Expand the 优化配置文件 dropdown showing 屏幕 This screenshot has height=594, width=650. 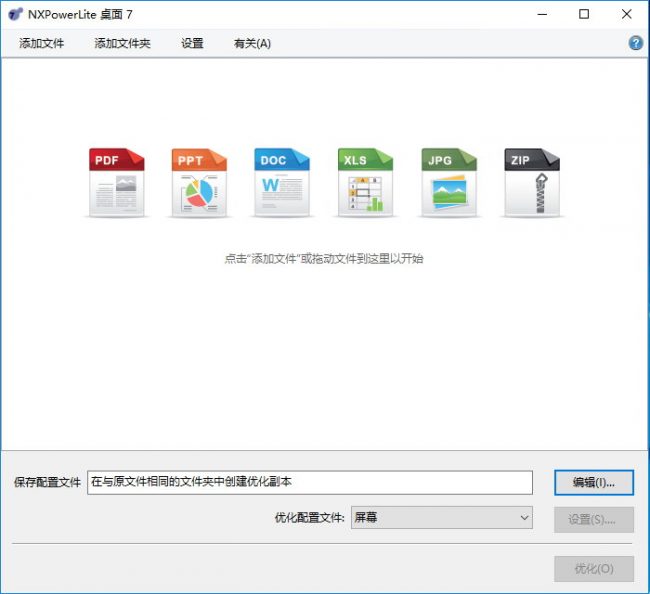tap(442, 518)
